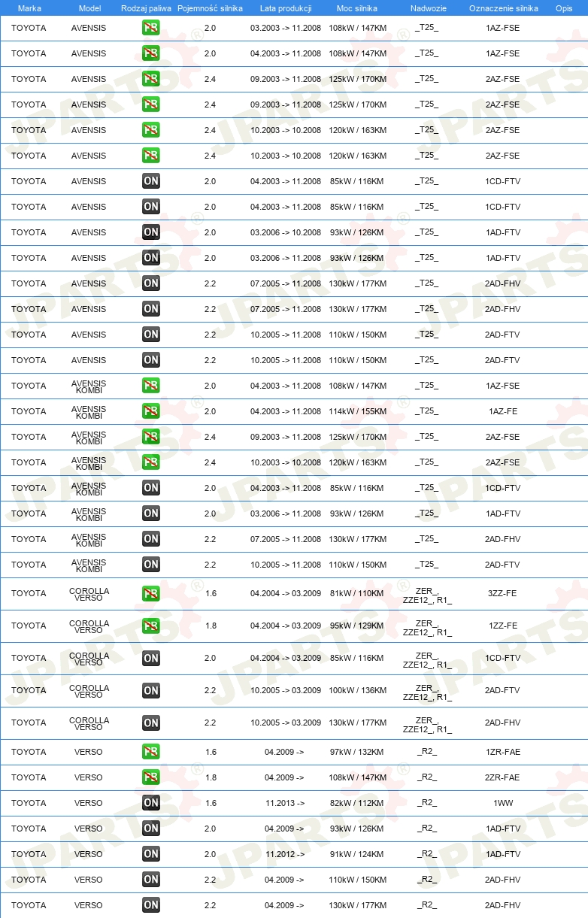Click petrol icon in Corolla Verso 3ZZ-FE row
Image resolution: width=588 pixels, height=918 pixels.
point(151,593)
